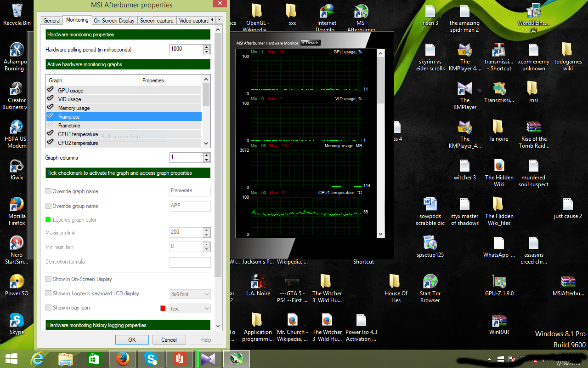Viewport: 588px width, 368px height.
Task: Open Internet Download Manager desktop icon
Action: pos(327,18)
